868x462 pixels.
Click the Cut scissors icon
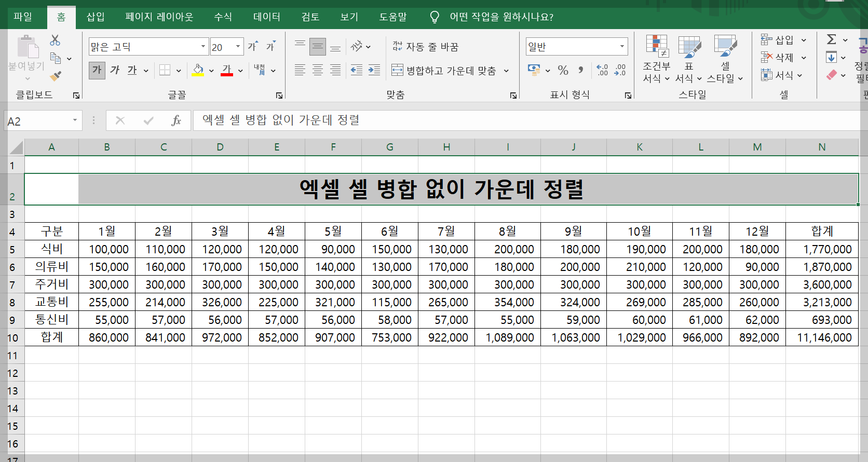(55, 40)
